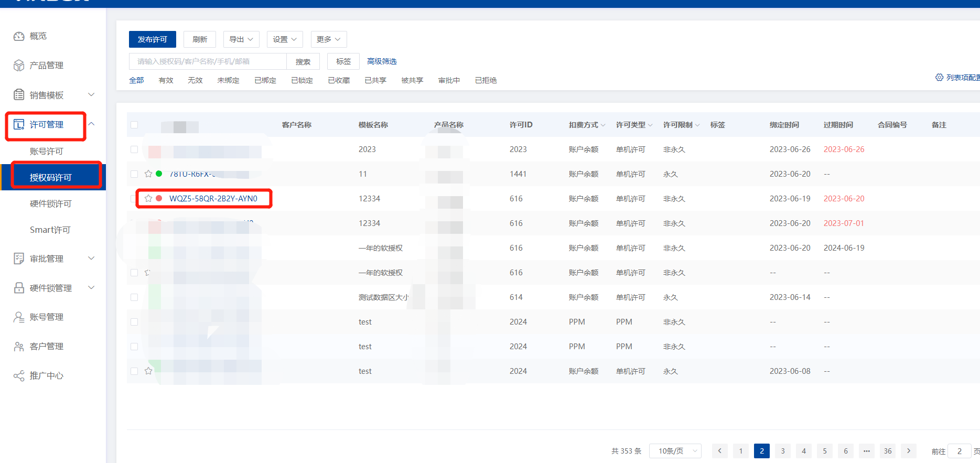Screen dimensions: 980x463
Task: Open the 导出 dropdown
Action: pyautogui.click(x=241, y=39)
